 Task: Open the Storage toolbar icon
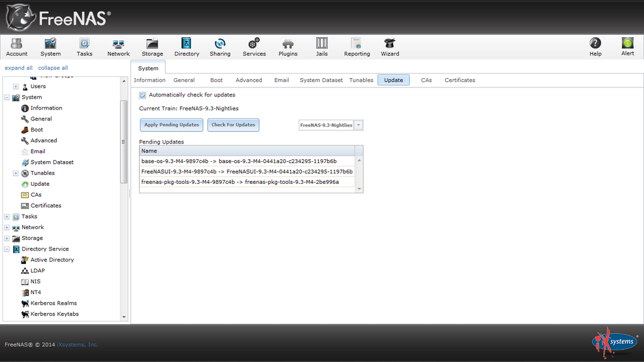pos(152,47)
